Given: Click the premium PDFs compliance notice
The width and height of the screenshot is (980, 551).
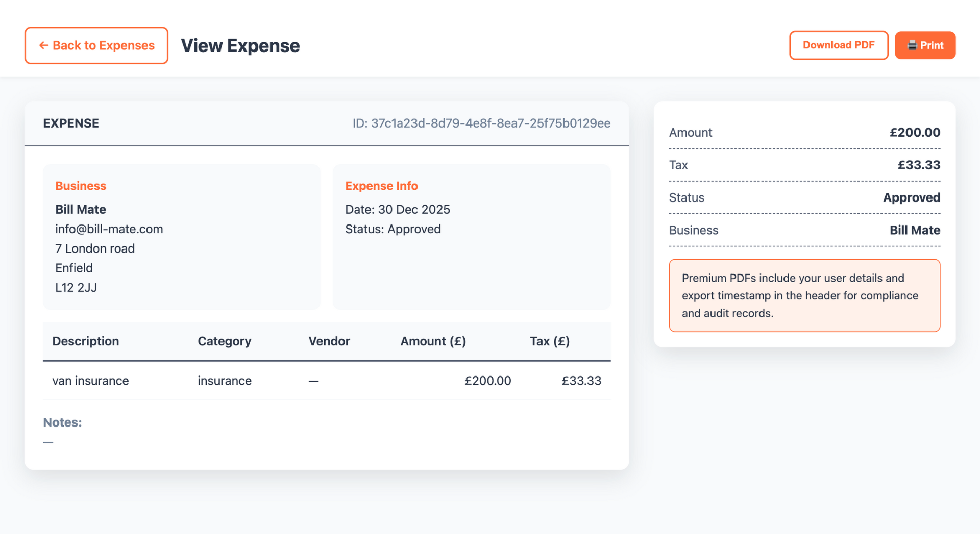Looking at the screenshot, I should (x=804, y=295).
